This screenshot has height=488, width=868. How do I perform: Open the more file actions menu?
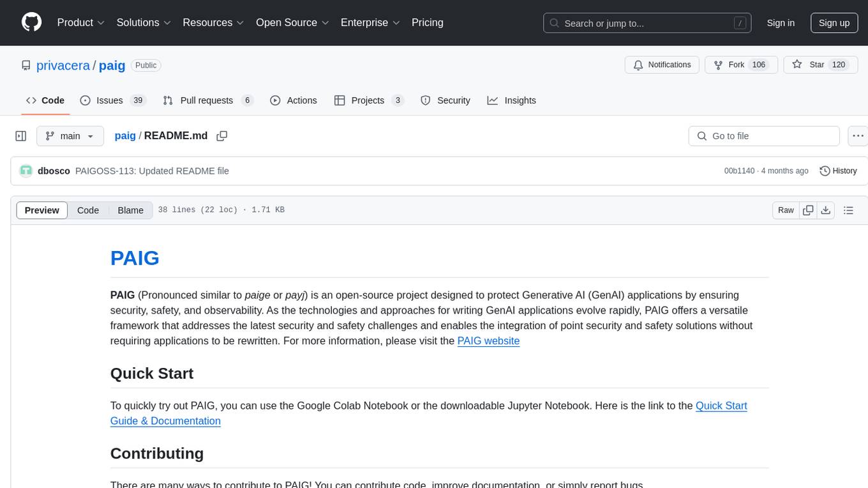tap(858, 136)
